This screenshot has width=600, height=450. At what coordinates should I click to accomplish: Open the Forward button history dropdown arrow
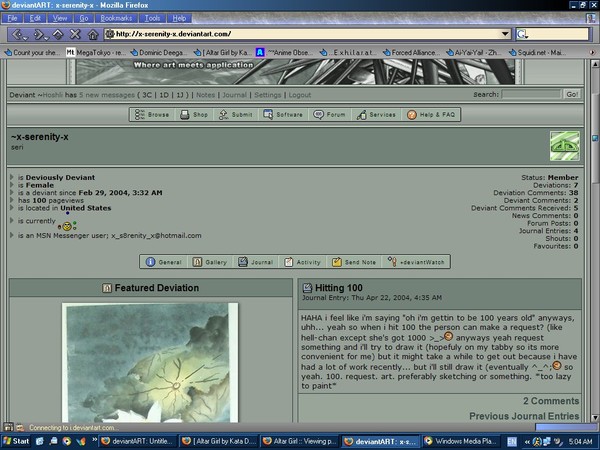point(47,38)
